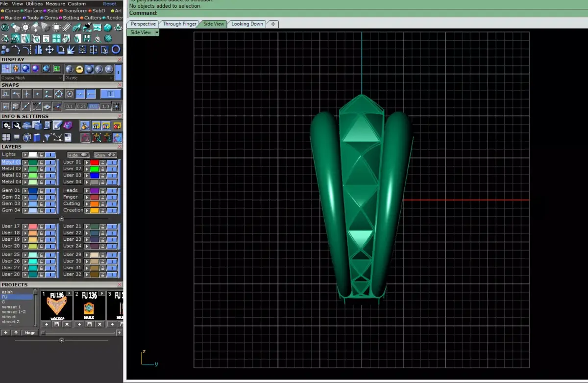Image resolution: width=588 pixels, height=383 pixels.
Task: Click the explode burst tool icon
Action: click(x=71, y=50)
